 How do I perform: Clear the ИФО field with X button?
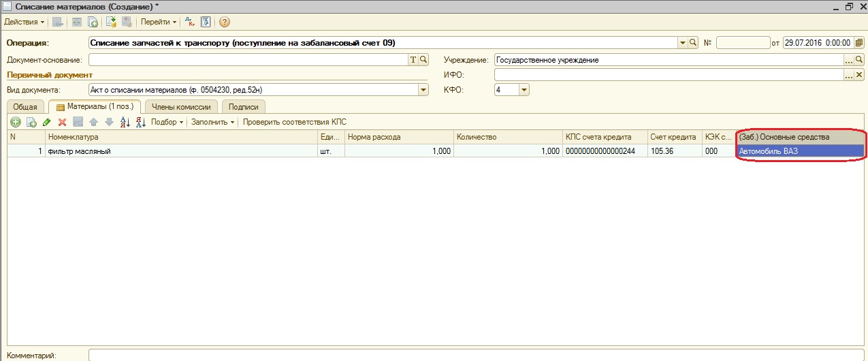pos(858,75)
